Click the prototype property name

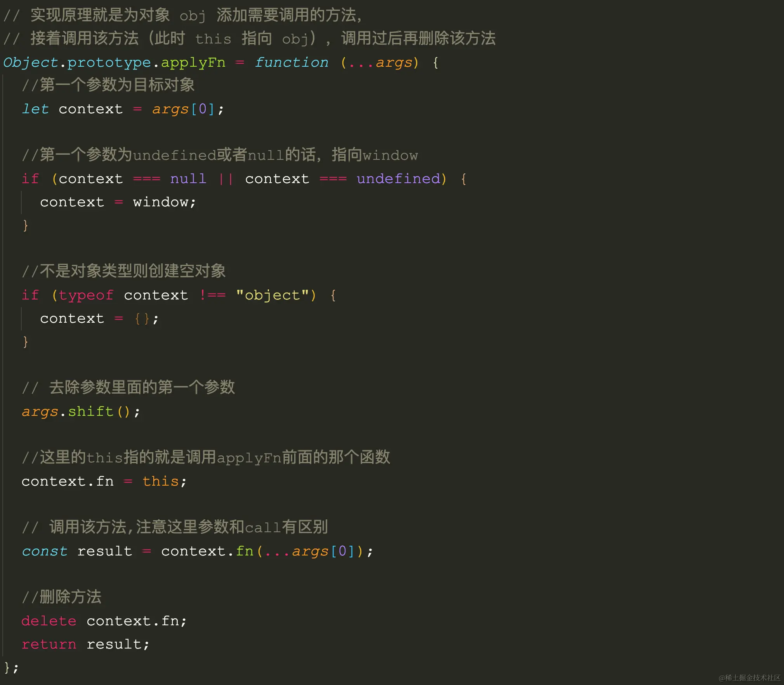click(x=109, y=62)
